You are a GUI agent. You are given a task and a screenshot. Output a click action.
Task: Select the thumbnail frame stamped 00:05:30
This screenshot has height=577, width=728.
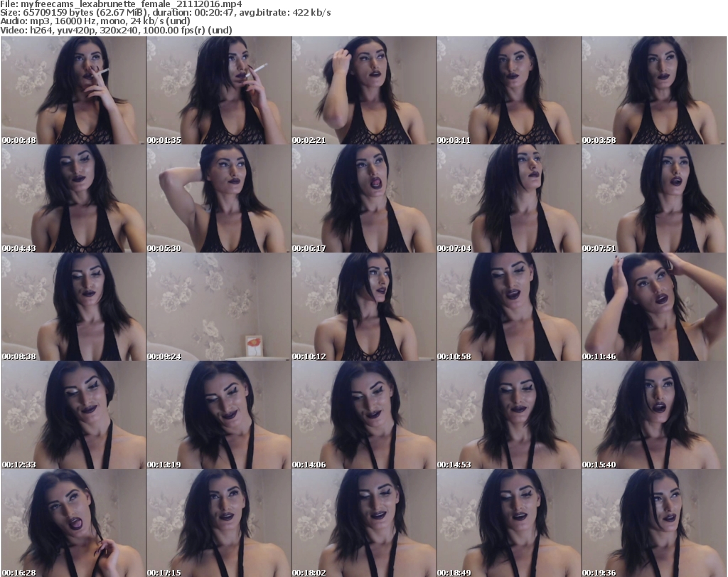pos(219,198)
